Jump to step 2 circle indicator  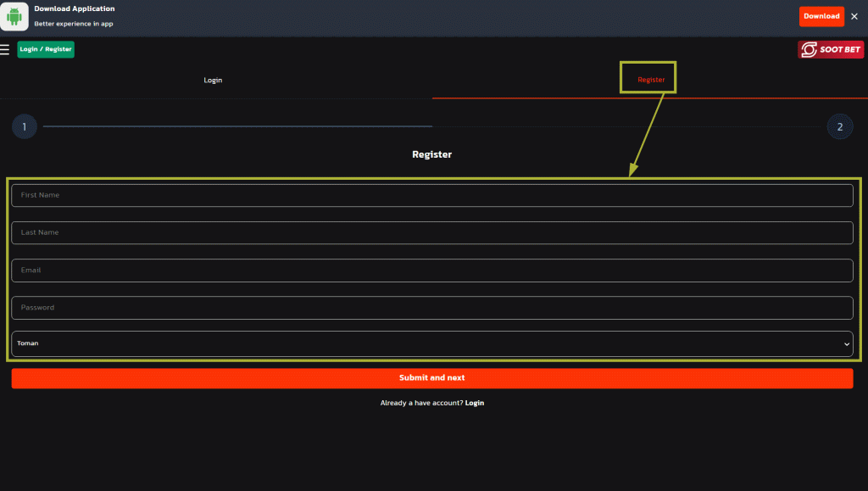(839, 127)
